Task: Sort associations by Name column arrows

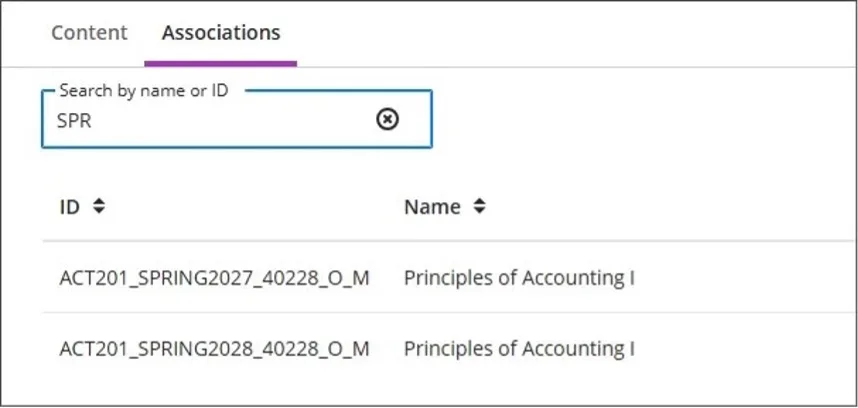Action: 480,207
